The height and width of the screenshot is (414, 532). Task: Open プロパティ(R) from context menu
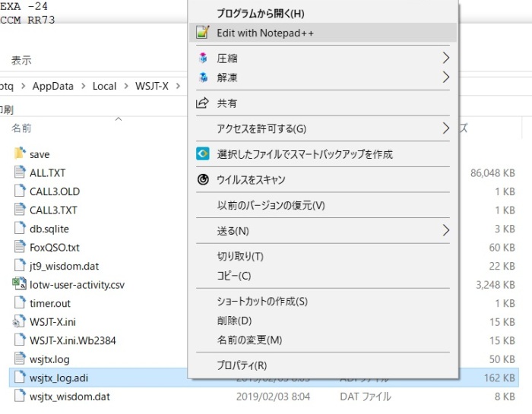(242, 365)
